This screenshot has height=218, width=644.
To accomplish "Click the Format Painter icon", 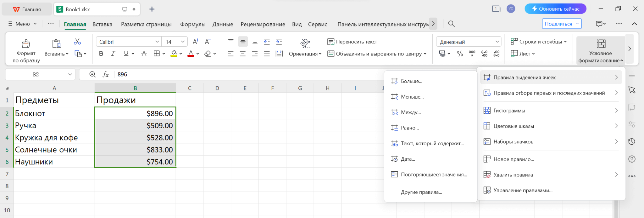I will (x=26, y=44).
